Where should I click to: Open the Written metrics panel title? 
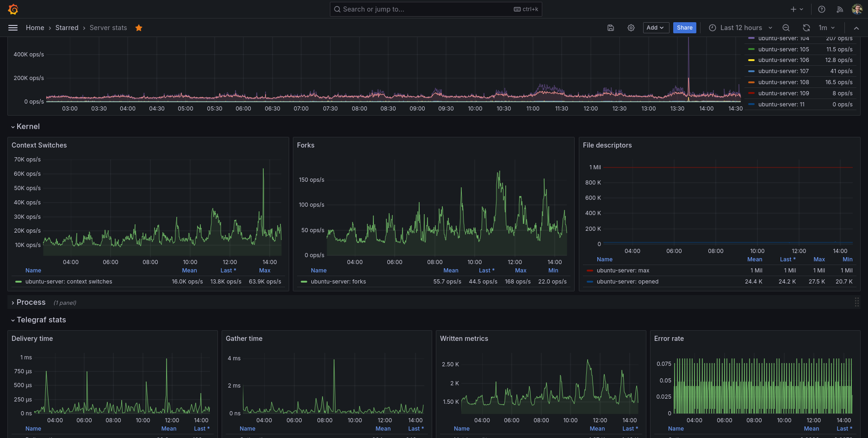click(464, 339)
